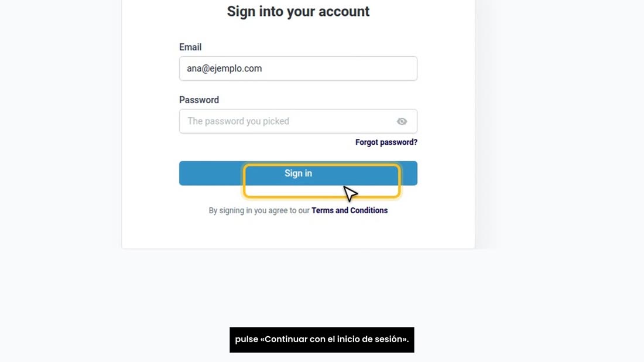Click the Sign in button right of the highlight
This screenshot has height=362, width=644.
tap(409, 173)
